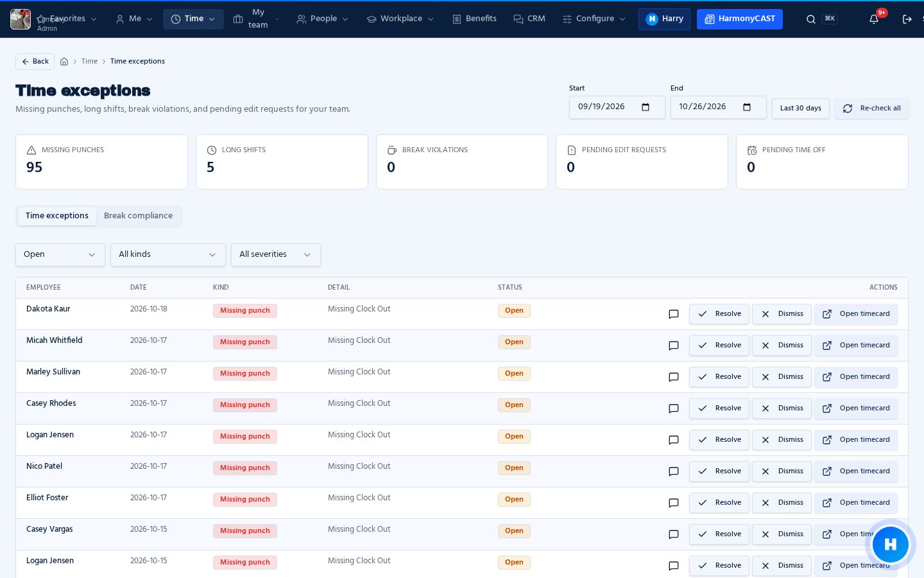The image size is (924, 578).
Task: Open comment icon for Casey Vargas row
Action: [674, 534]
